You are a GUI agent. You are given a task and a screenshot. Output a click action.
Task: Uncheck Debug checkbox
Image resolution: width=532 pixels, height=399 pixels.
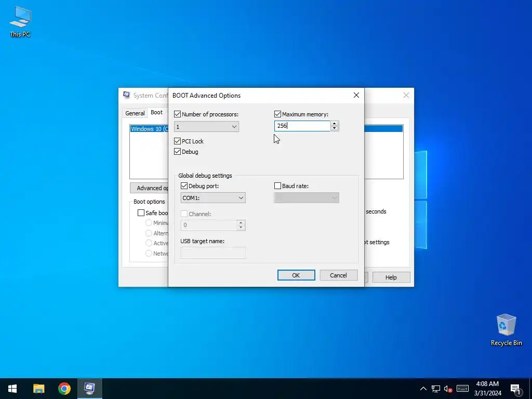[177, 152]
